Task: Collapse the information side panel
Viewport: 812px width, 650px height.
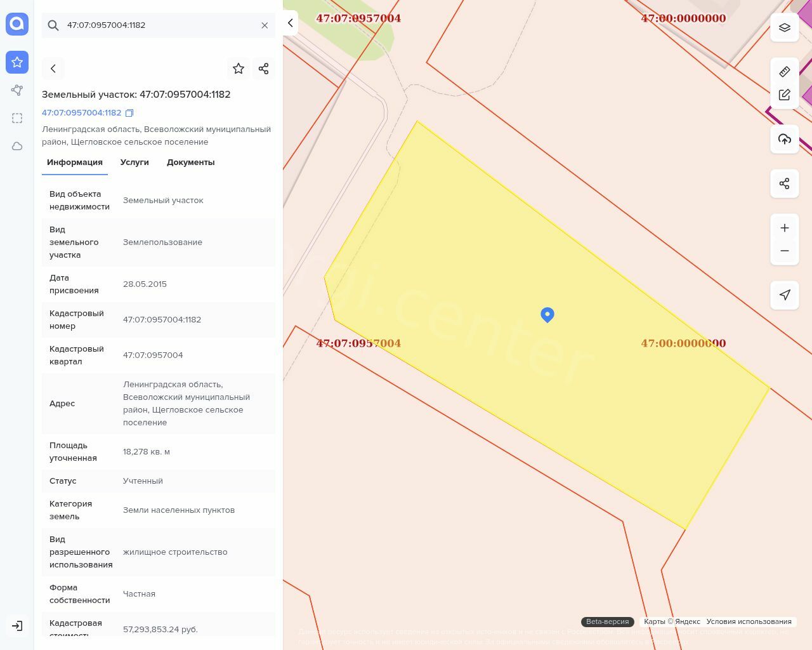Action: [291, 23]
